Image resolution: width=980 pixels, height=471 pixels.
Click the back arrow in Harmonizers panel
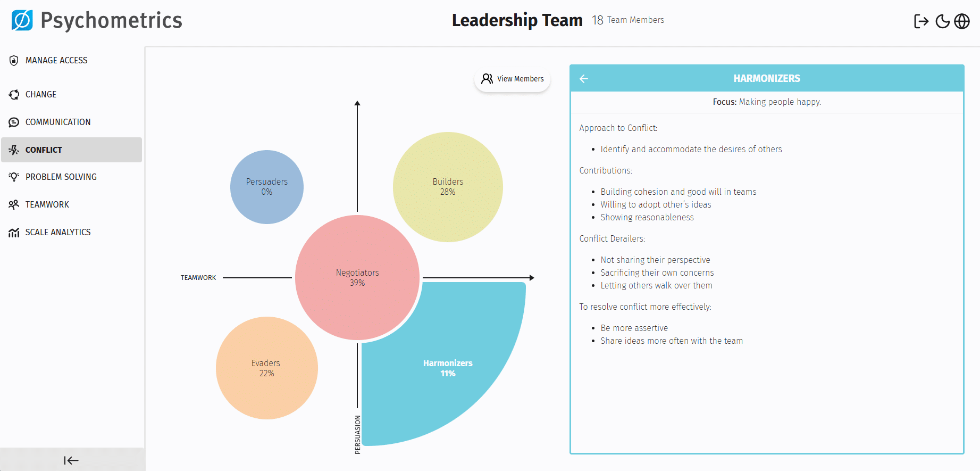tap(584, 79)
